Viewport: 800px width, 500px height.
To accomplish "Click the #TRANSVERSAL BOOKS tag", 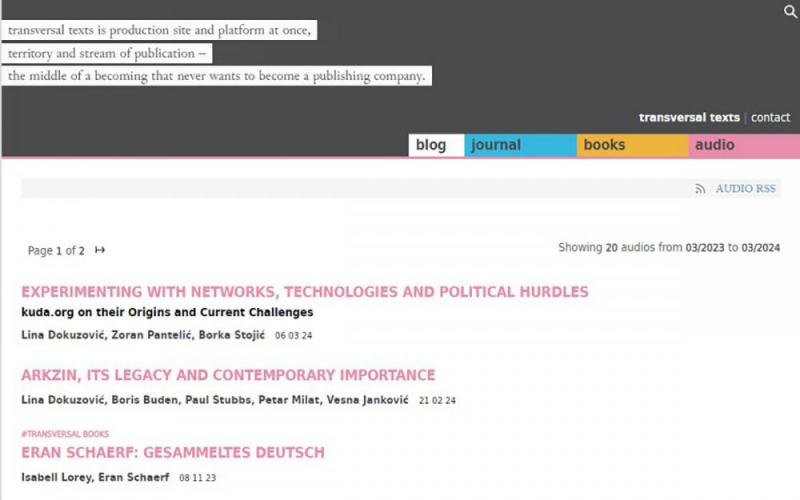I will click(x=65, y=434).
